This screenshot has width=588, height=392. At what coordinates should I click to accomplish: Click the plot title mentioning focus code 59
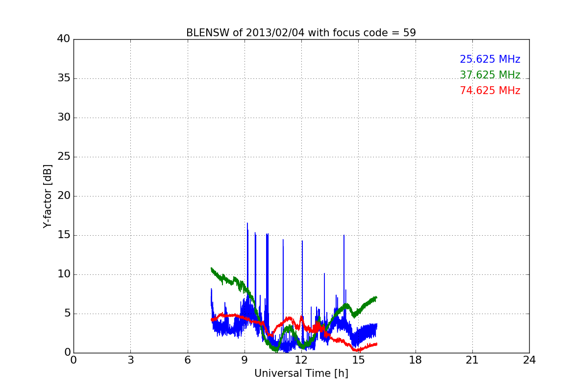click(x=301, y=33)
